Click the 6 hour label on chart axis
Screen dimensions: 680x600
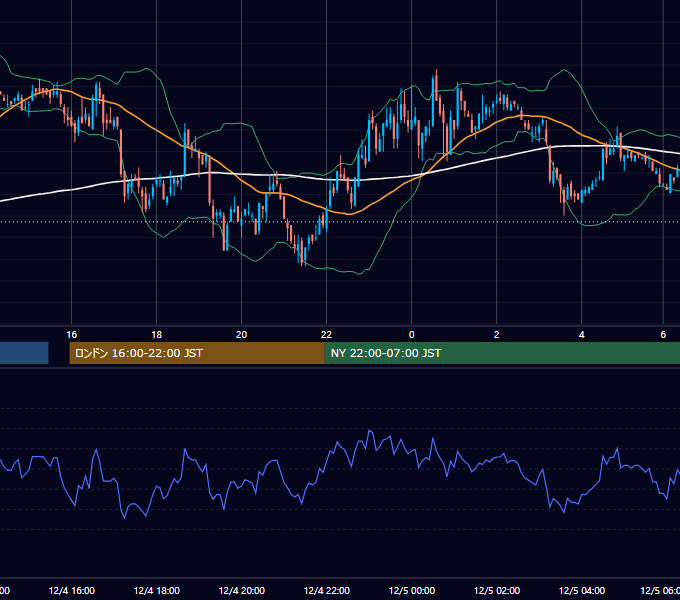[x=663, y=335]
